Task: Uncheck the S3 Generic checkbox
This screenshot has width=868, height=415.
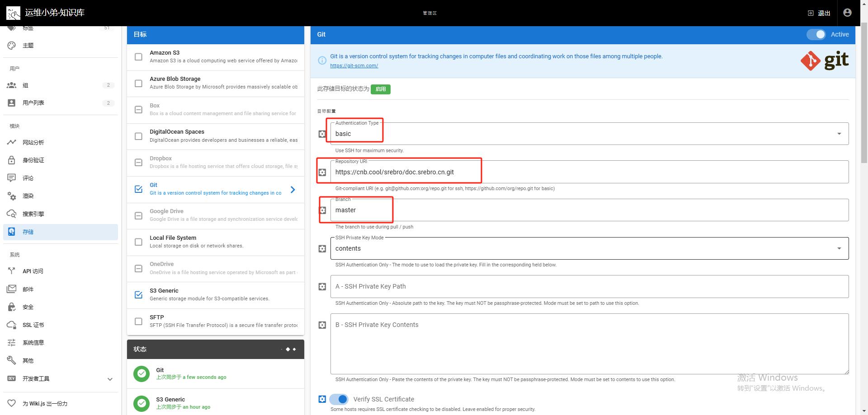Action: [139, 295]
